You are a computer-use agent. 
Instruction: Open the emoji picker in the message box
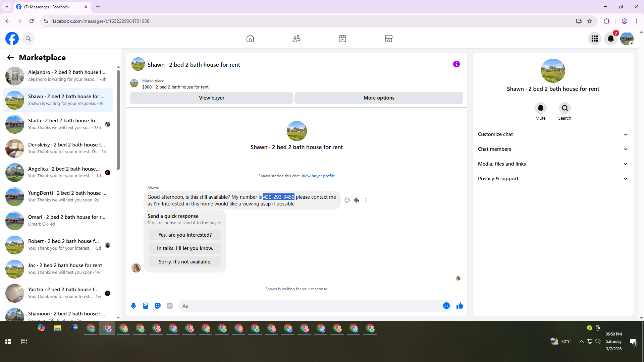[446, 306]
